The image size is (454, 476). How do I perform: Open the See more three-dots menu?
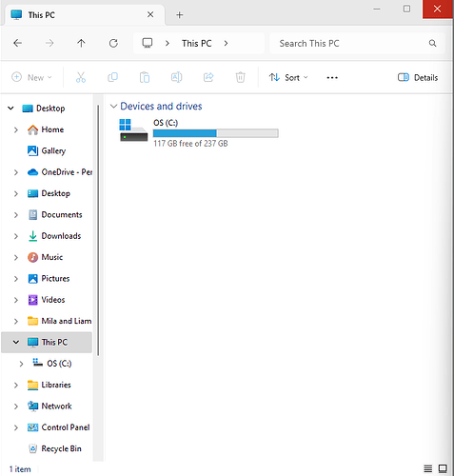[332, 77]
